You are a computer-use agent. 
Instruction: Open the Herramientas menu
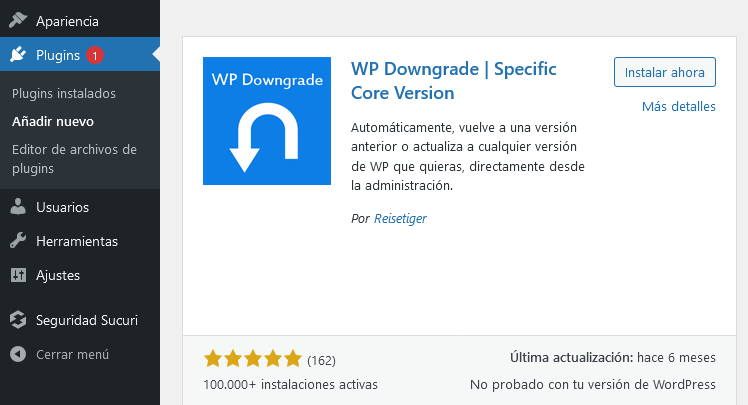(76, 241)
